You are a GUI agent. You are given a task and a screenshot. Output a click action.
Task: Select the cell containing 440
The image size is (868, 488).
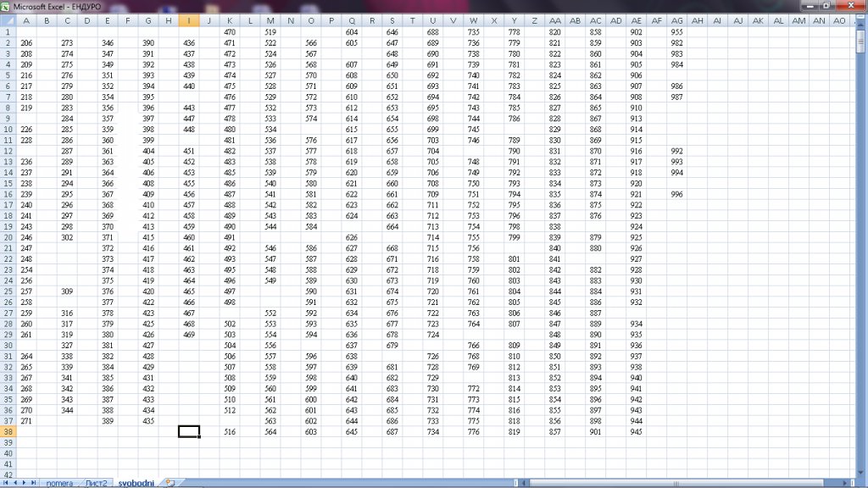tap(189, 86)
